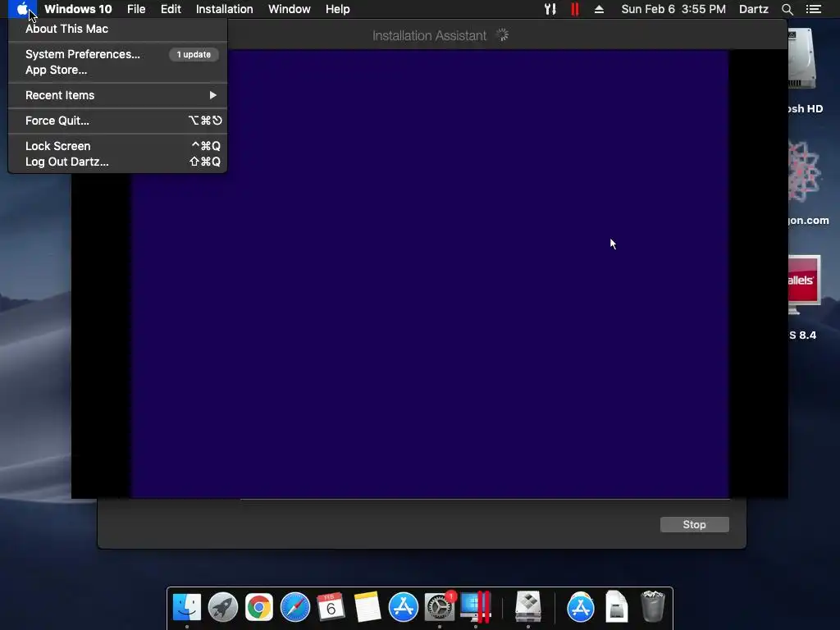
Task: Open Boot Camp Assistant disk icon in Dock
Action: point(528,607)
